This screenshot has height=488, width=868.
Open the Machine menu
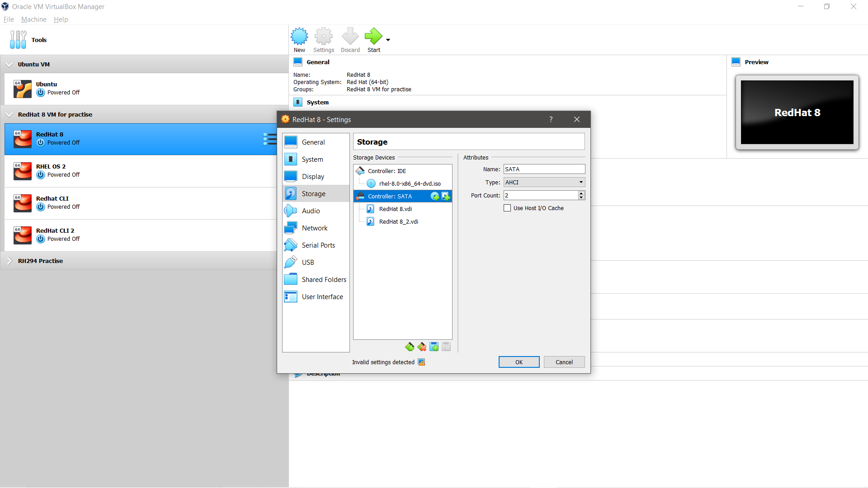(x=34, y=19)
